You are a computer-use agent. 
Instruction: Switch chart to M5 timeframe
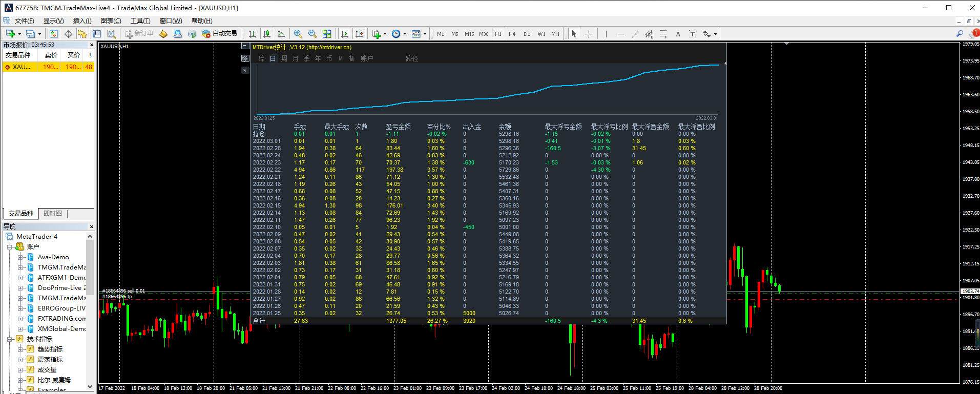[x=455, y=34]
